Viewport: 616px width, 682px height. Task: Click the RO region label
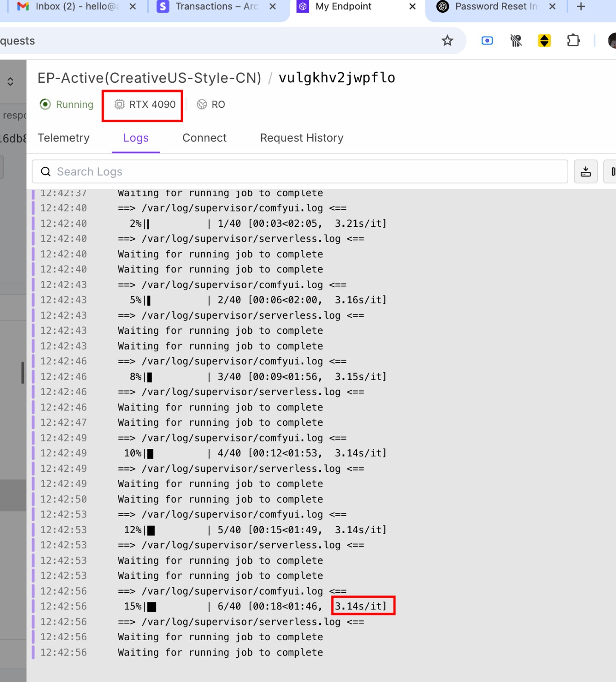point(211,104)
